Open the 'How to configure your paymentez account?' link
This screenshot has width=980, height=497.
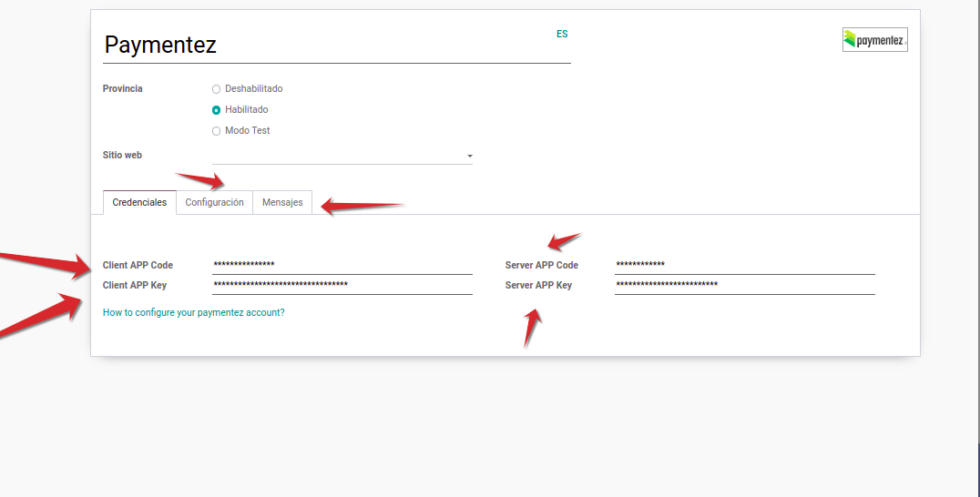[x=193, y=312]
